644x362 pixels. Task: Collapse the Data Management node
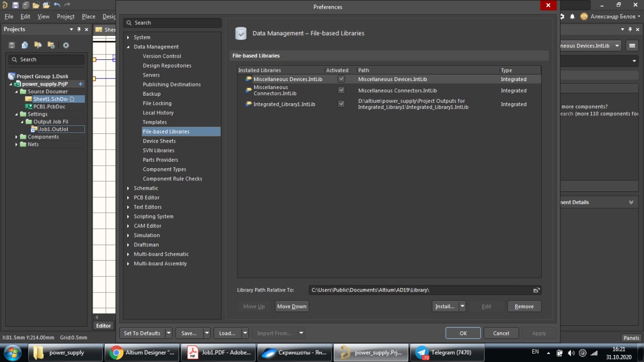pyautogui.click(x=128, y=47)
